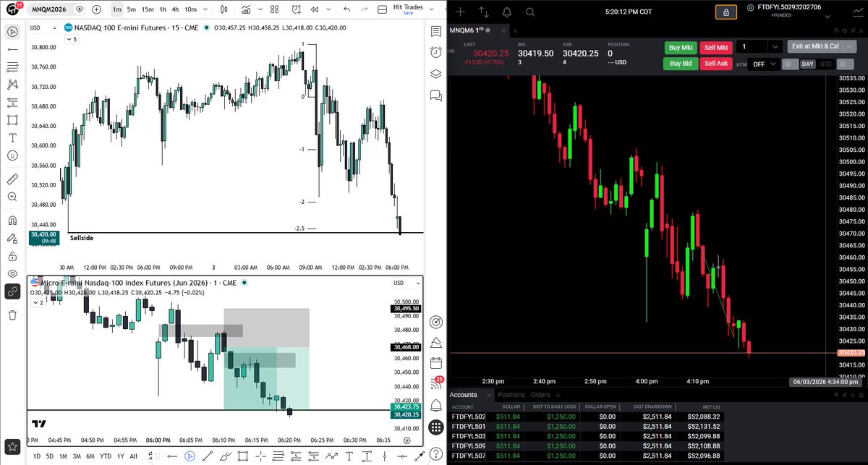Open lower chart time axis settings gear

coord(409,440)
